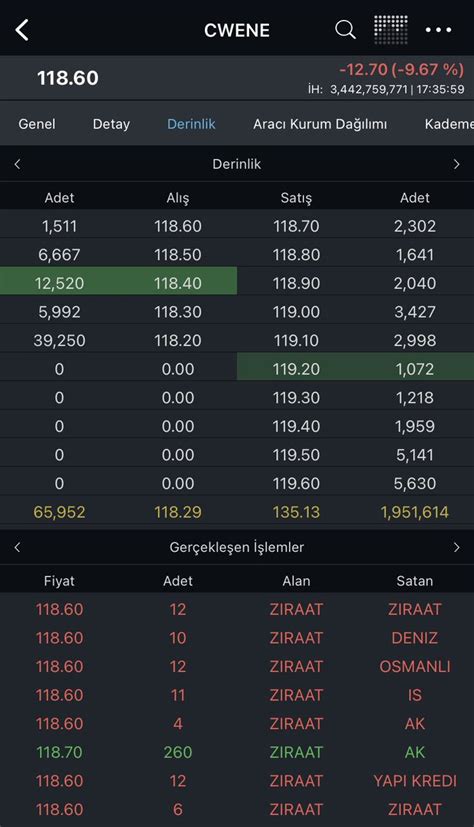Go to next panel from Derinlik header
The image size is (474, 827).
pyautogui.click(x=456, y=164)
